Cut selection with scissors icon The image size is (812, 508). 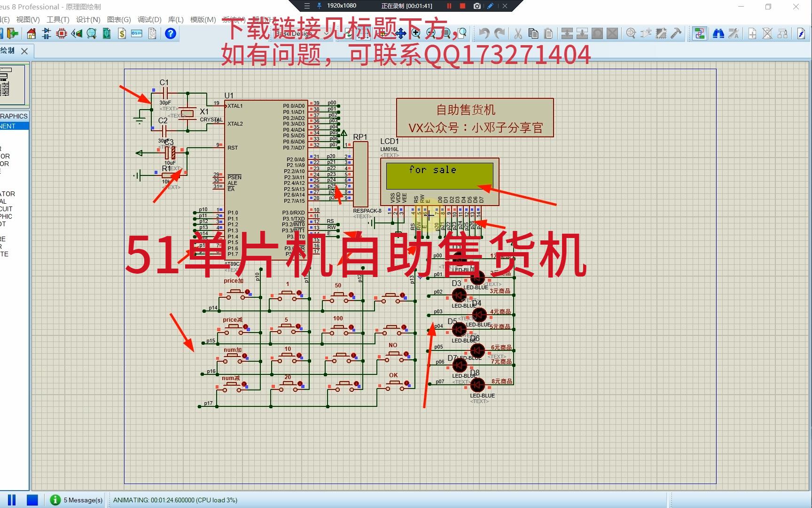point(518,33)
